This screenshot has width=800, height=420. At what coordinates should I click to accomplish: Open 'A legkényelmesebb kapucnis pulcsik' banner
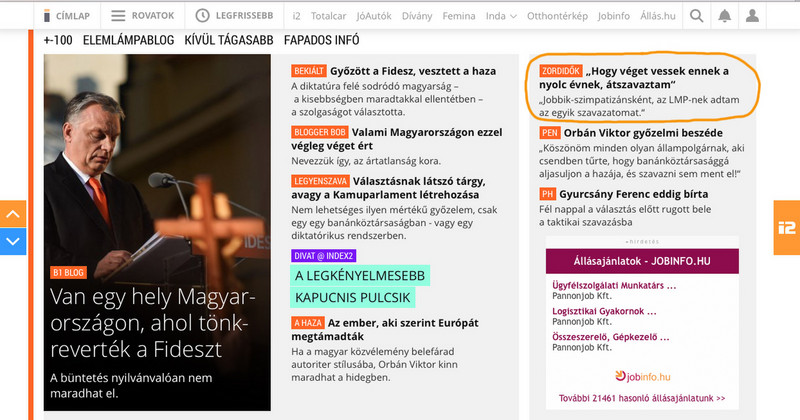click(x=360, y=286)
